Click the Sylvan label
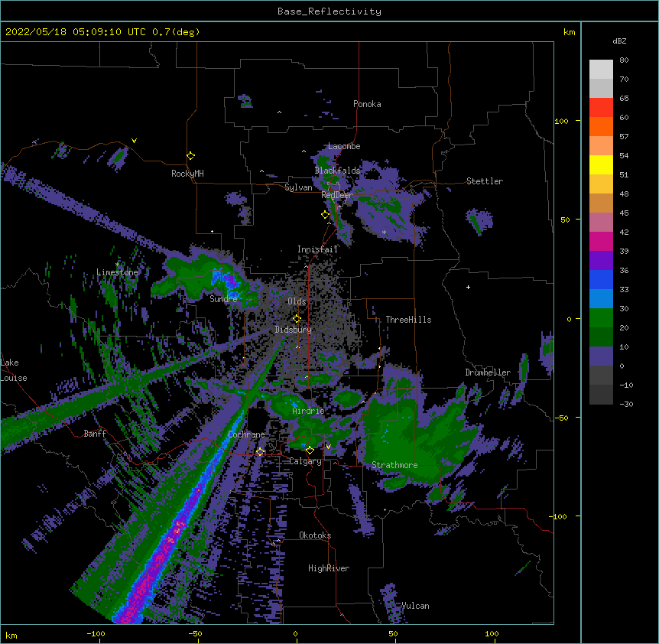The image size is (659, 644). pos(298,188)
